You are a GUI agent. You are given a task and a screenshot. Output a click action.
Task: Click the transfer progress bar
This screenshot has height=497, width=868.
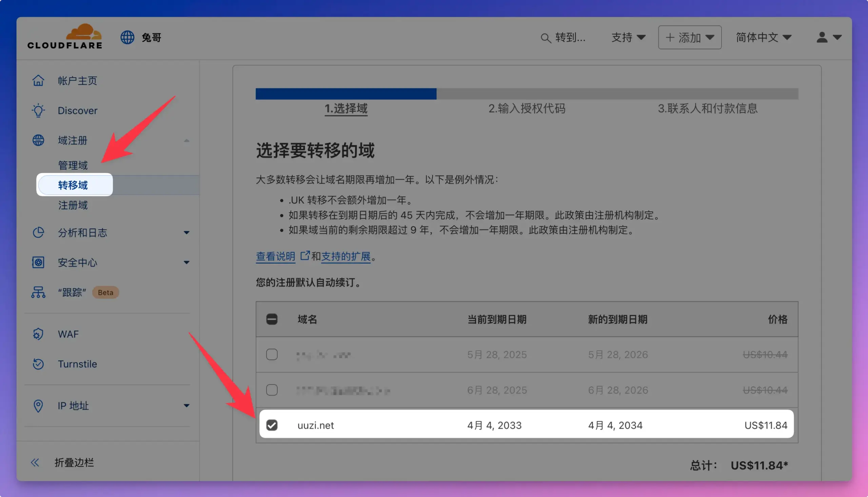(527, 94)
